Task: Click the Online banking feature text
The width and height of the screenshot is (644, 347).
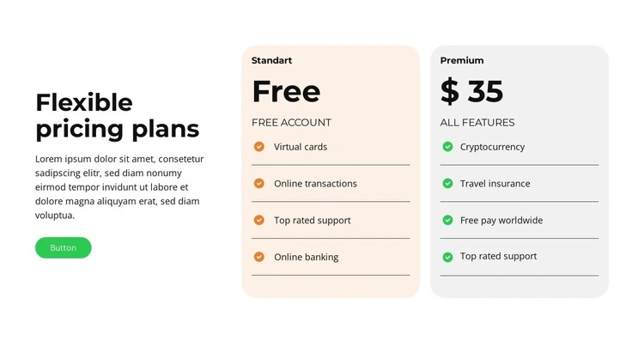Action: (306, 257)
